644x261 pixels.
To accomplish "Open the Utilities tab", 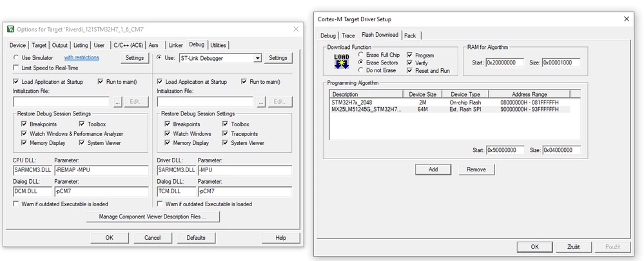I will pos(218,45).
